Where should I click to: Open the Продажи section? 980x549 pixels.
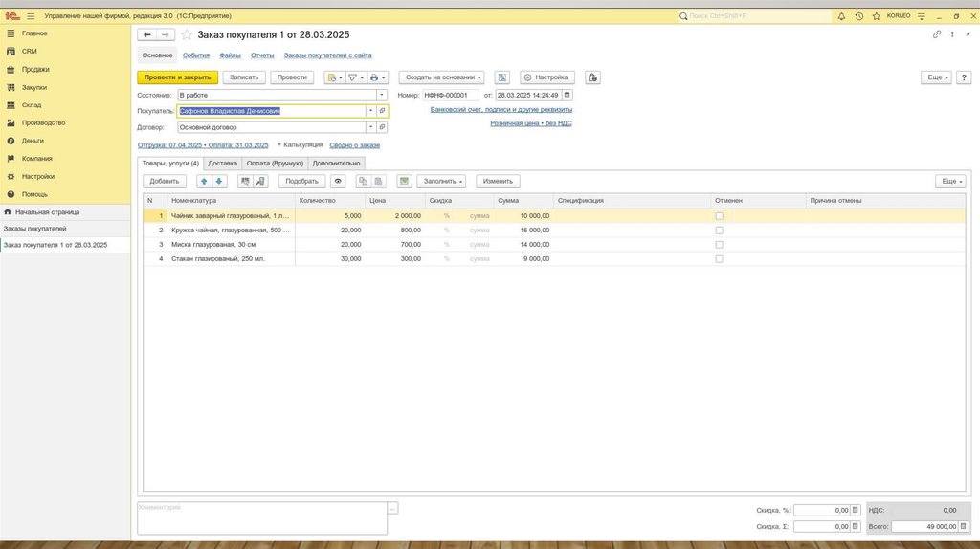[35, 69]
